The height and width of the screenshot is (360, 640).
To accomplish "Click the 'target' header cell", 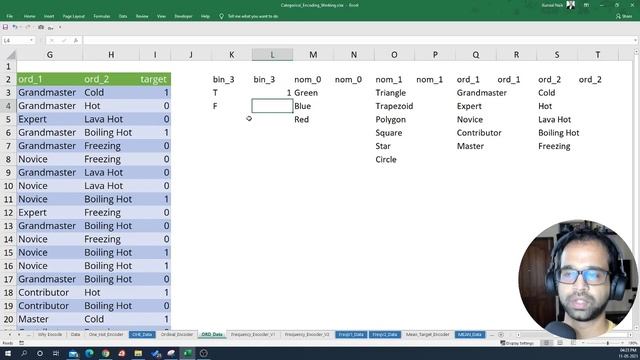I will (155, 79).
